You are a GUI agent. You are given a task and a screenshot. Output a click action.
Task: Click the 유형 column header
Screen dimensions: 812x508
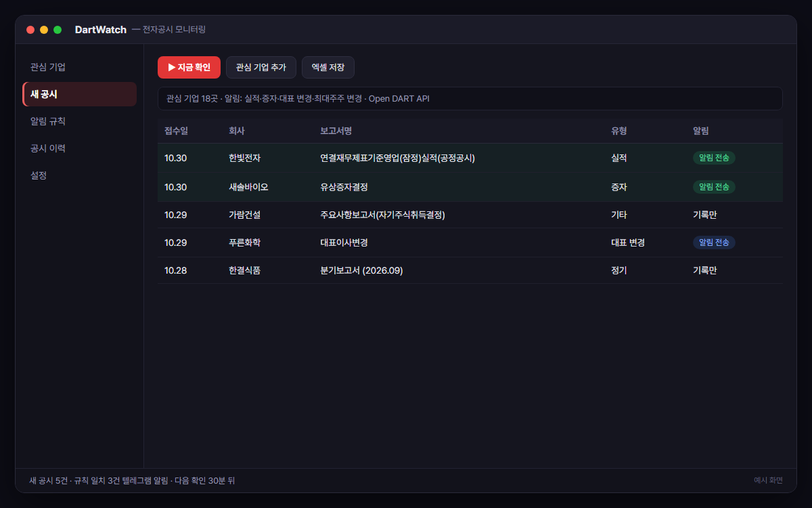point(619,131)
